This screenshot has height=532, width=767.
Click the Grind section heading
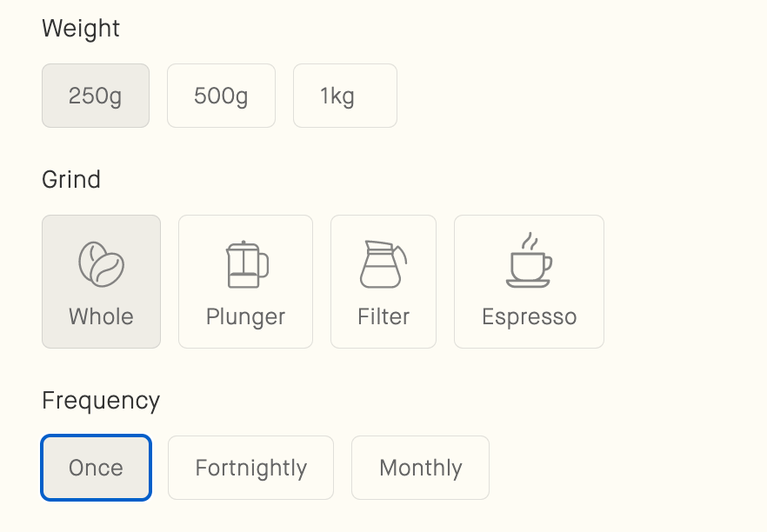pyautogui.click(x=71, y=180)
